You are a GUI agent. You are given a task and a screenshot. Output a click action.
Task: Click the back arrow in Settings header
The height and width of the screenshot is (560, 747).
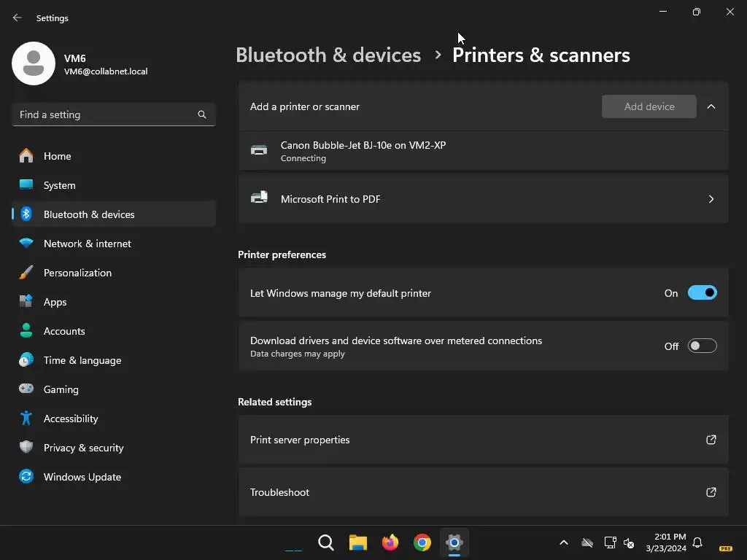click(x=18, y=17)
